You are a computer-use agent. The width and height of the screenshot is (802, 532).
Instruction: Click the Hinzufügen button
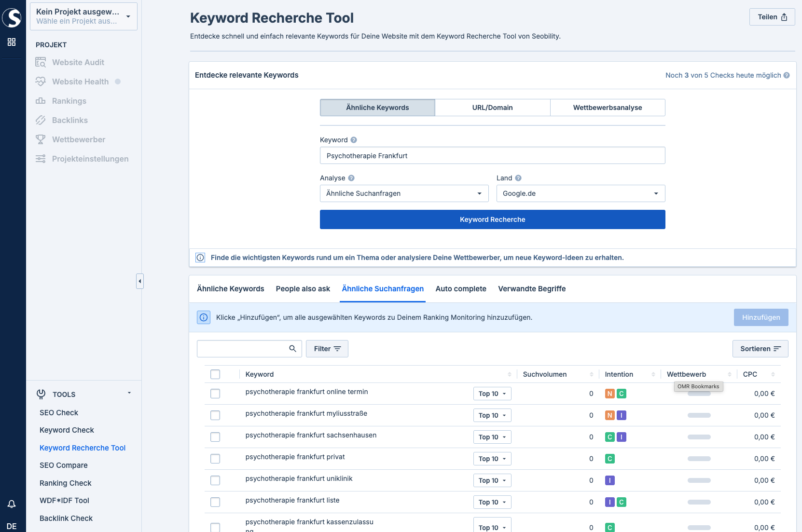761,317
